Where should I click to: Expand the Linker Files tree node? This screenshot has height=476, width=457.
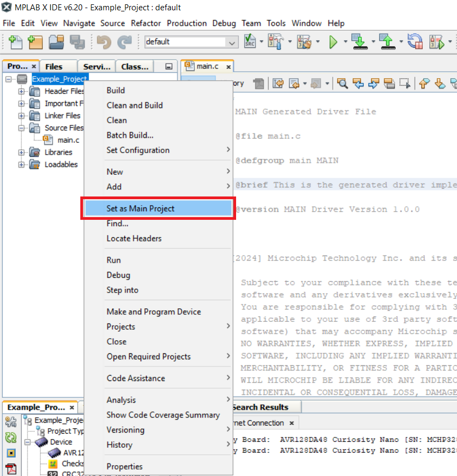[21, 116]
